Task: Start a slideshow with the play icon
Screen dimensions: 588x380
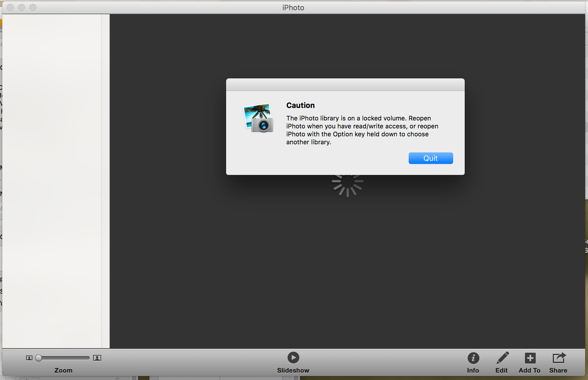Action: [x=293, y=357]
